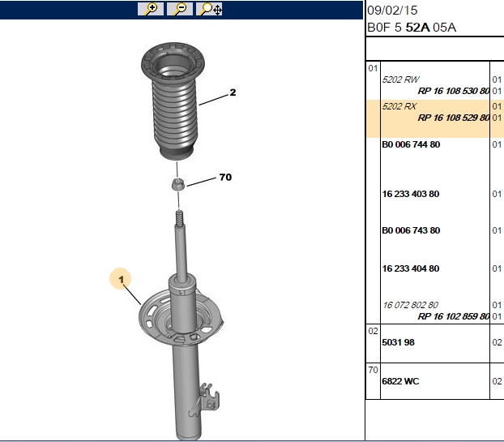Select part RP 16 108 529 80
The image size is (504, 442).
click(x=454, y=118)
